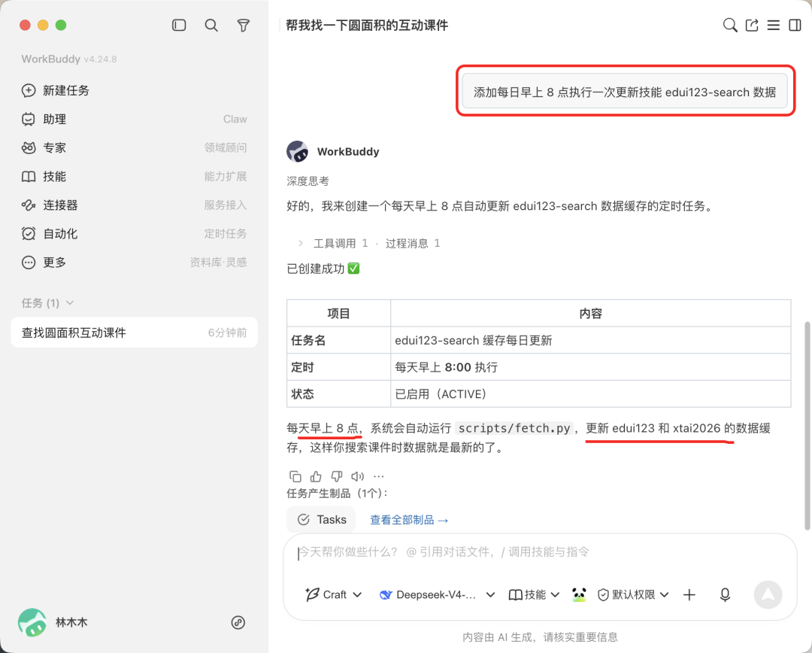
Task: Open the three-line menu icon in header
Action: (773, 25)
